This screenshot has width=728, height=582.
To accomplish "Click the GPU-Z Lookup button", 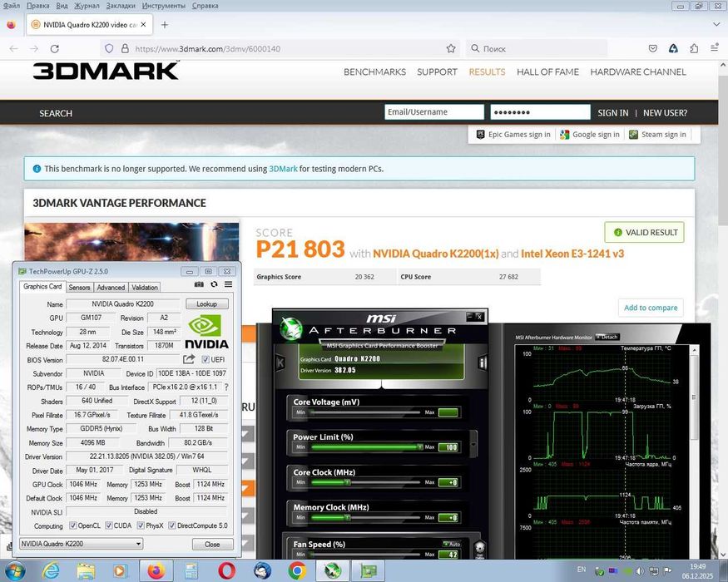I will click(x=206, y=303).
